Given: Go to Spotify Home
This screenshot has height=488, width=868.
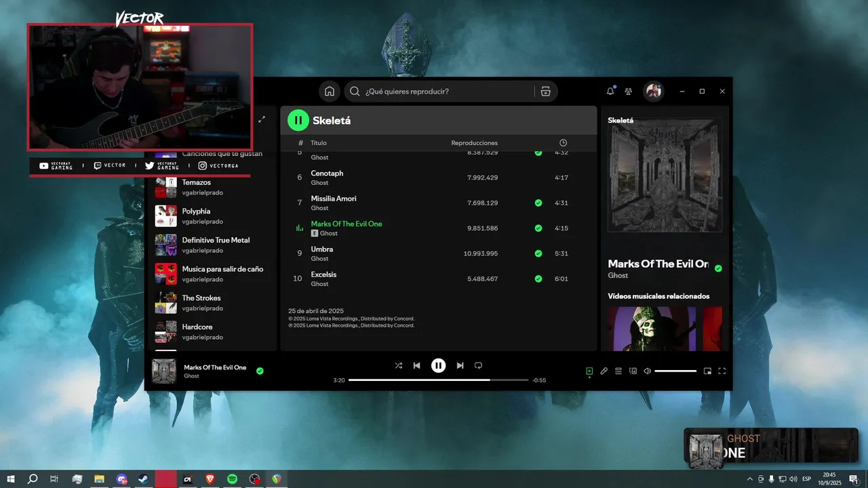Looking at the screenshot, I should (x=330, y=91).
